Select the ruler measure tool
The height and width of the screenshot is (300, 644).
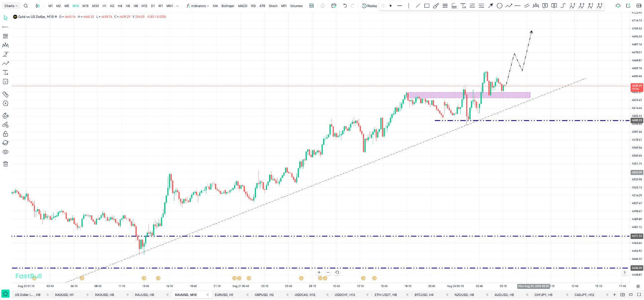pos(5,94)
